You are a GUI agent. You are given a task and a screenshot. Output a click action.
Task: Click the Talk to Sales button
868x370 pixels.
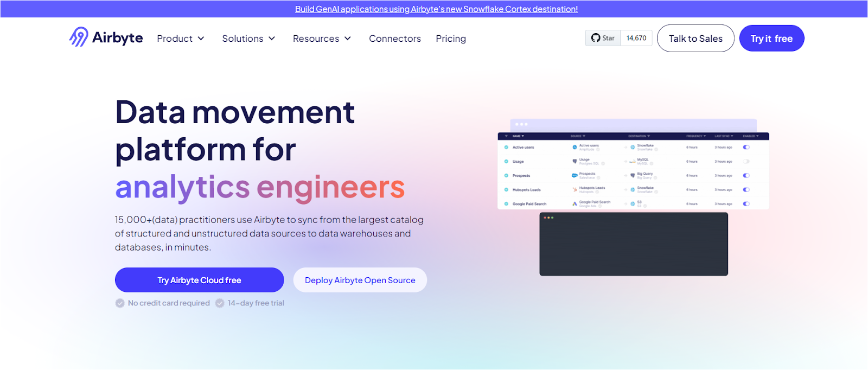tap(695, 39)
